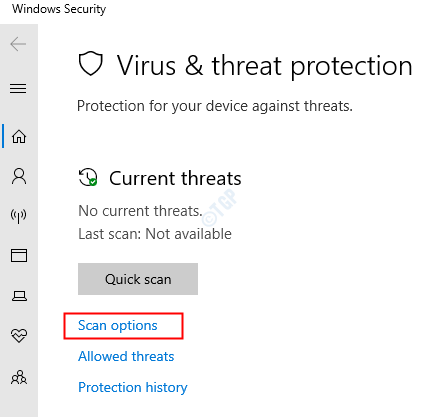Open App & browser control window icon

pos(19,256)
